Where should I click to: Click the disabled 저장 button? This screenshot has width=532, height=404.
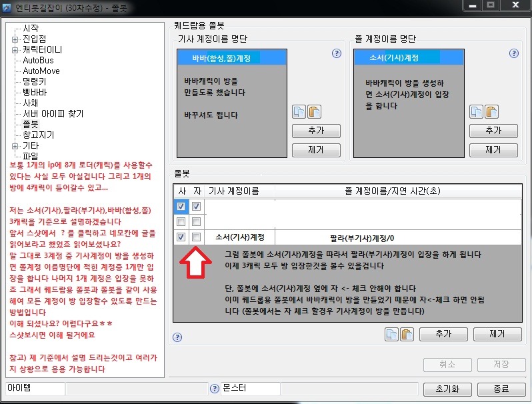pyautogui.click(x=501, y=365)
